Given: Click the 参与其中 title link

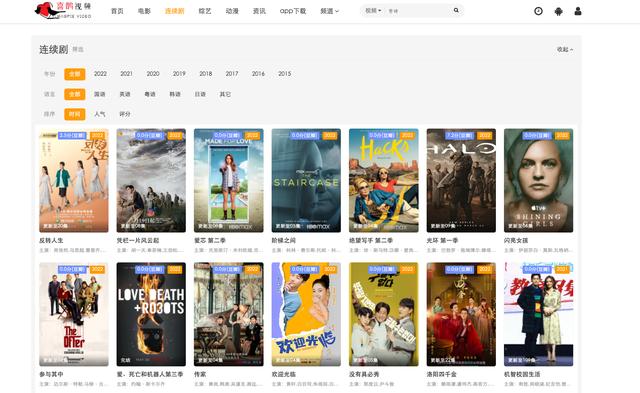Looking at the screenshot, I should [51, 374].
